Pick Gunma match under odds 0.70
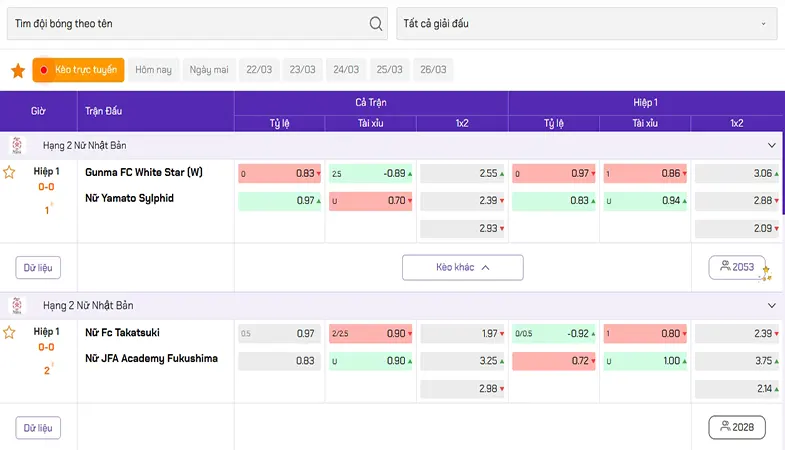The width and height of the screenshot is (785, 450). coord(370,201)
